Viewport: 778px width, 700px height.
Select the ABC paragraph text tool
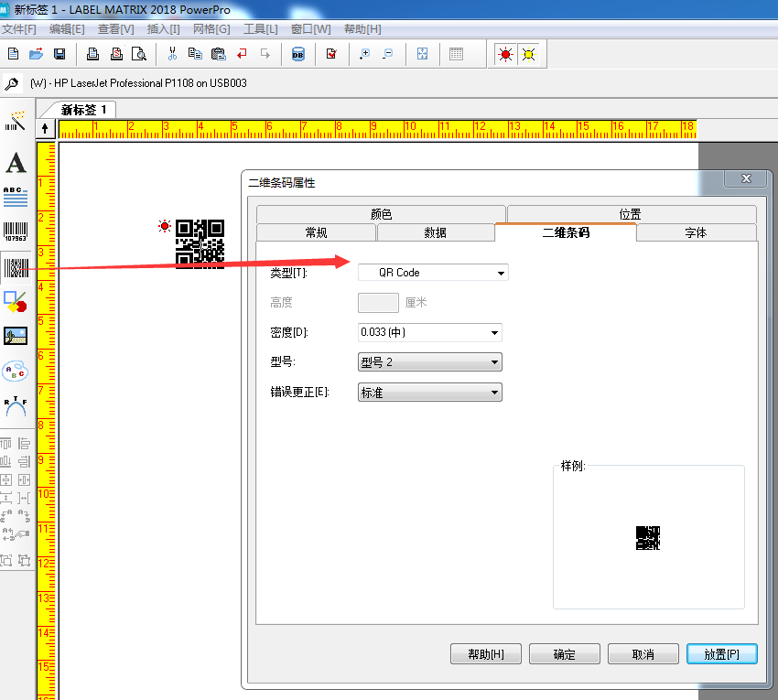coord(16,197)
